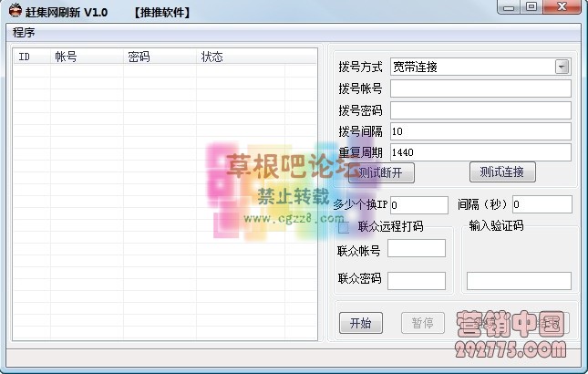Click the 测试连接 button
Image resolution: width=588 pixels, height=374 pixels.
pos(502,172)
